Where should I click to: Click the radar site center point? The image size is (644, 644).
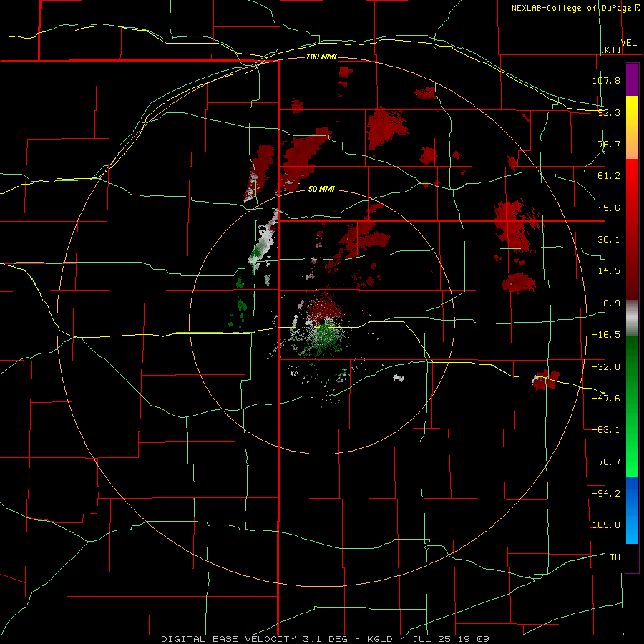pos(321,323)
